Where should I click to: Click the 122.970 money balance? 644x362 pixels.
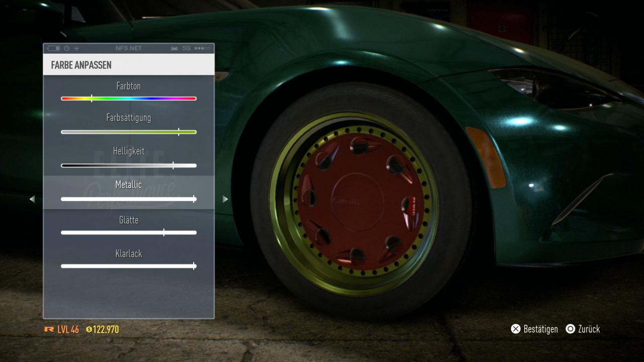click(106, 330)
